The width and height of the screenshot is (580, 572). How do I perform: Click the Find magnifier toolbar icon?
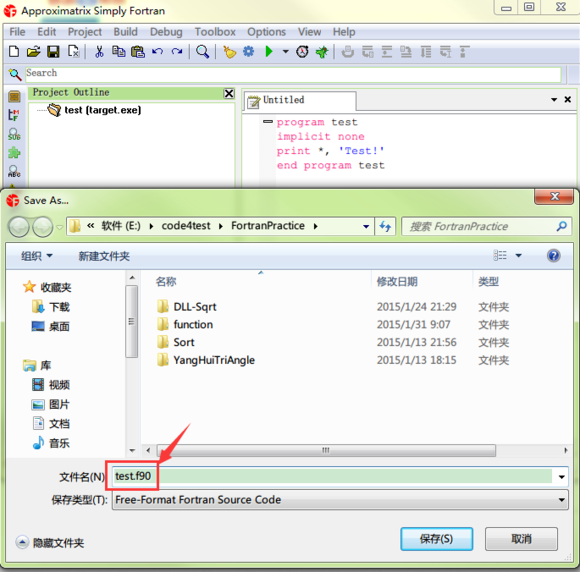coord(202,51)
